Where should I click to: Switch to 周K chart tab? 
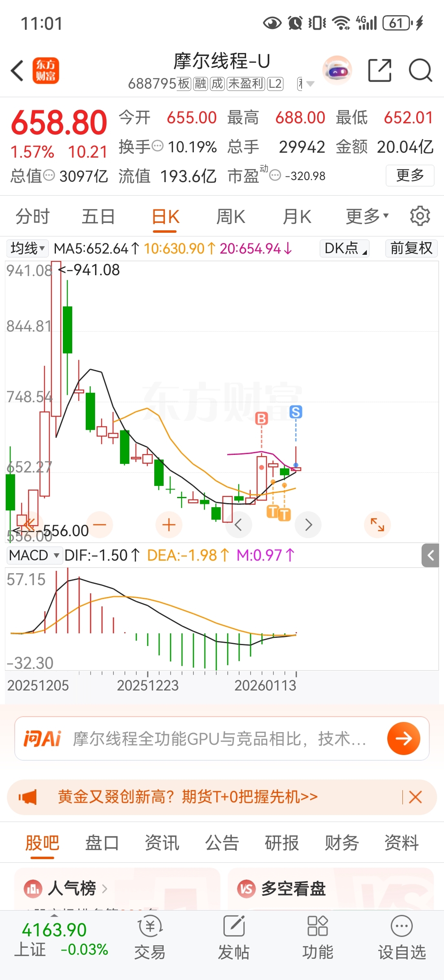point(231,216)
